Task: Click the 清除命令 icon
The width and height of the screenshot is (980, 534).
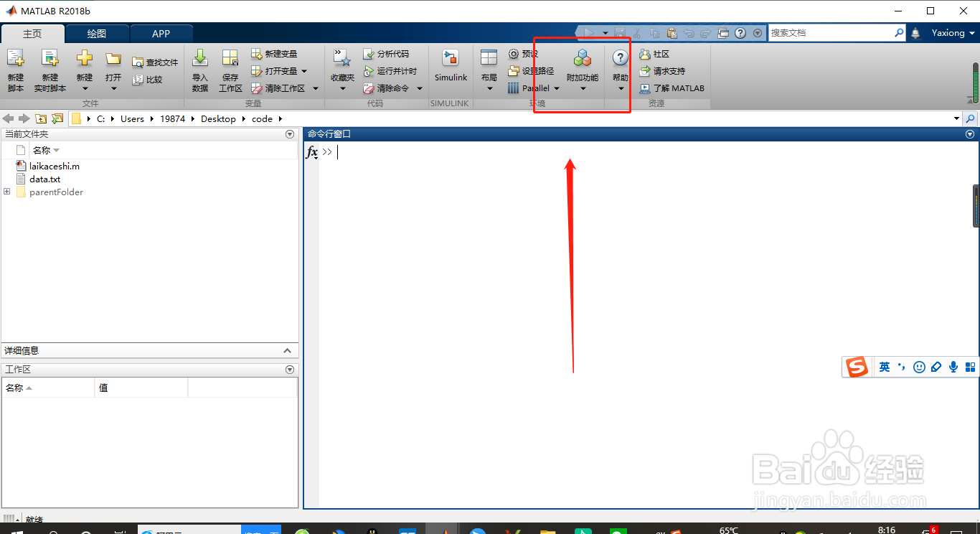Action: [368, 88]
